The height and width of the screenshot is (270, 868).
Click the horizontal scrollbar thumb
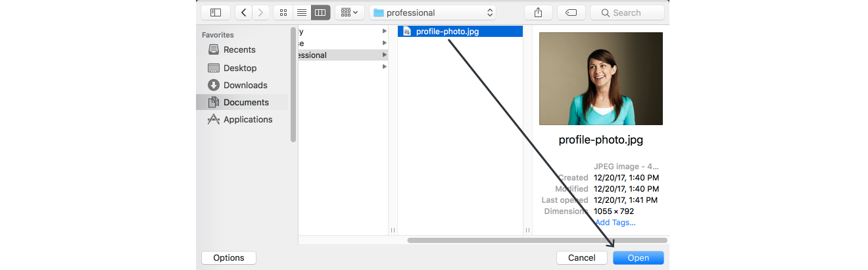click(x=537, y=240)
